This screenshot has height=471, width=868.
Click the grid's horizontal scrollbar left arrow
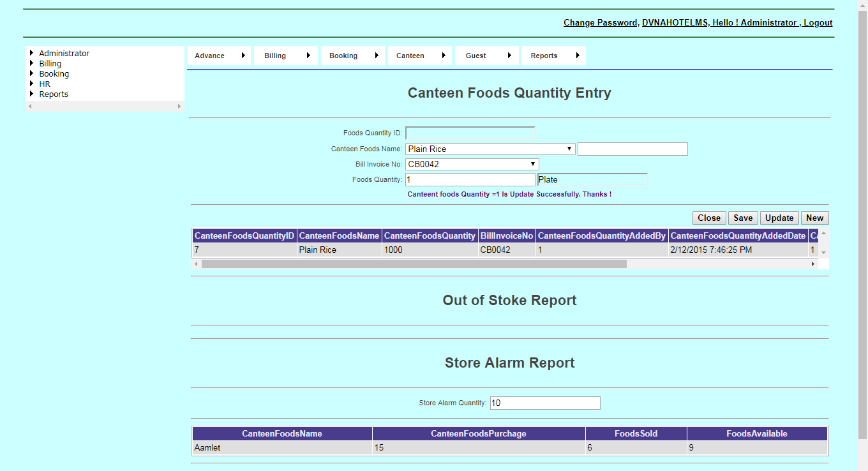click(x=196, y=264)
